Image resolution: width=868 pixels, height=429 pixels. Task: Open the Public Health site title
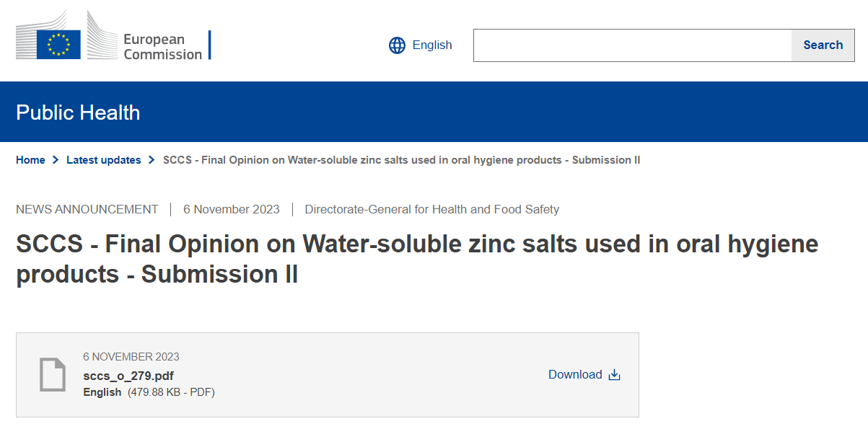(x=78, y=112)
